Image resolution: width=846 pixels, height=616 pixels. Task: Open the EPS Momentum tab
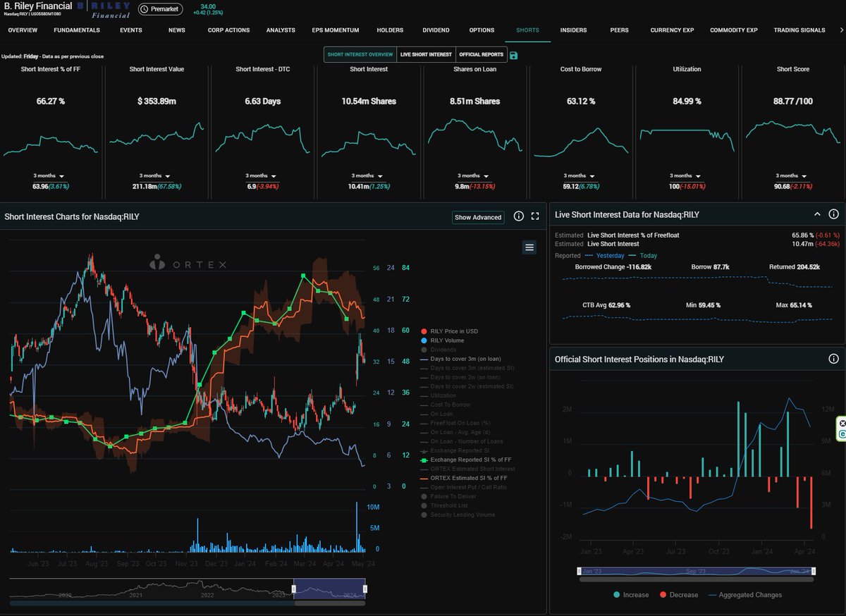coord(336,30)
